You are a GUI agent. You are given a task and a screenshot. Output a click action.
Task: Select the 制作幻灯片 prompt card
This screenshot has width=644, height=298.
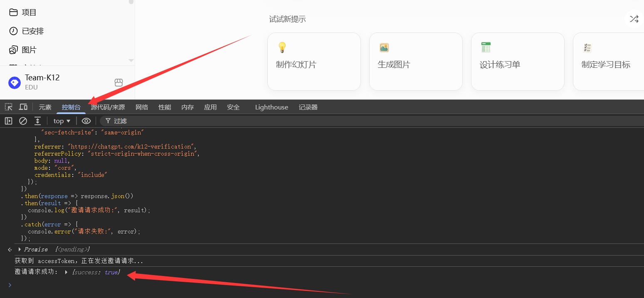click(x=314, y=62)
